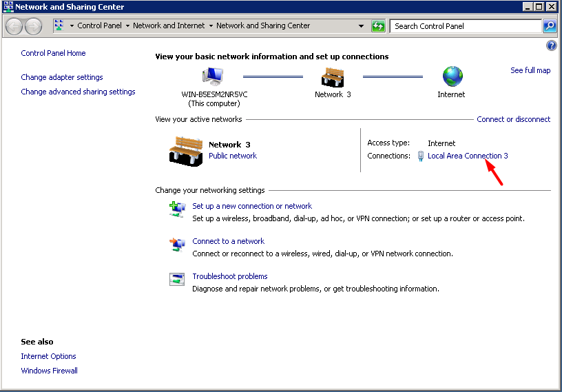Click the help question mark icon
Screen dimensions: 562x392
(551, 45)
